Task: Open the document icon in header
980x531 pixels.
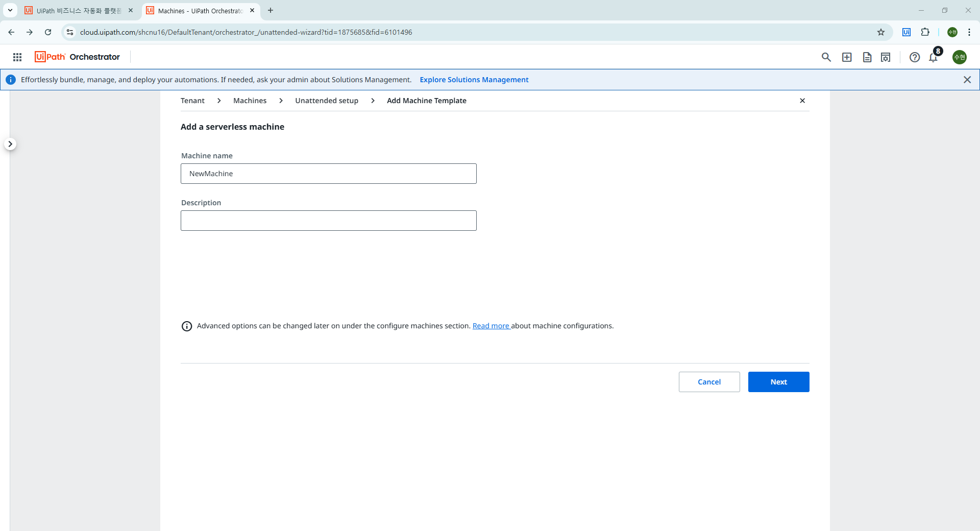Action: point(867,57)
